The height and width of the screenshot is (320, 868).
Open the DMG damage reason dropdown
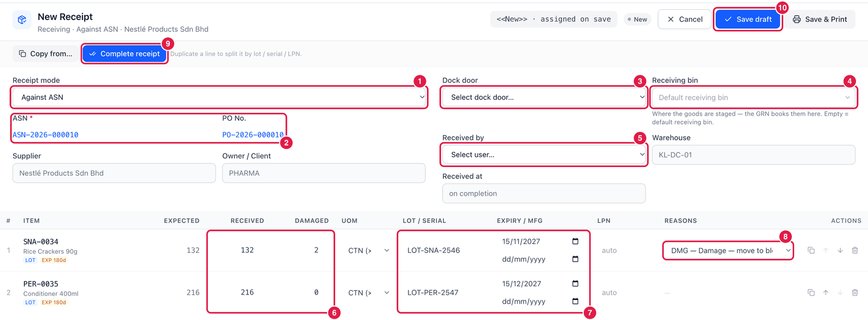[x=728, y=251]
